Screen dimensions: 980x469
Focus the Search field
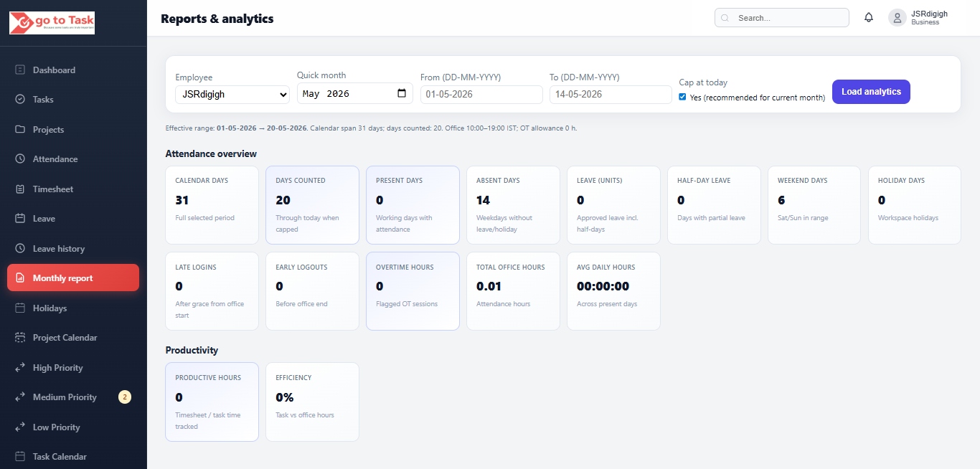coord(782,18)
